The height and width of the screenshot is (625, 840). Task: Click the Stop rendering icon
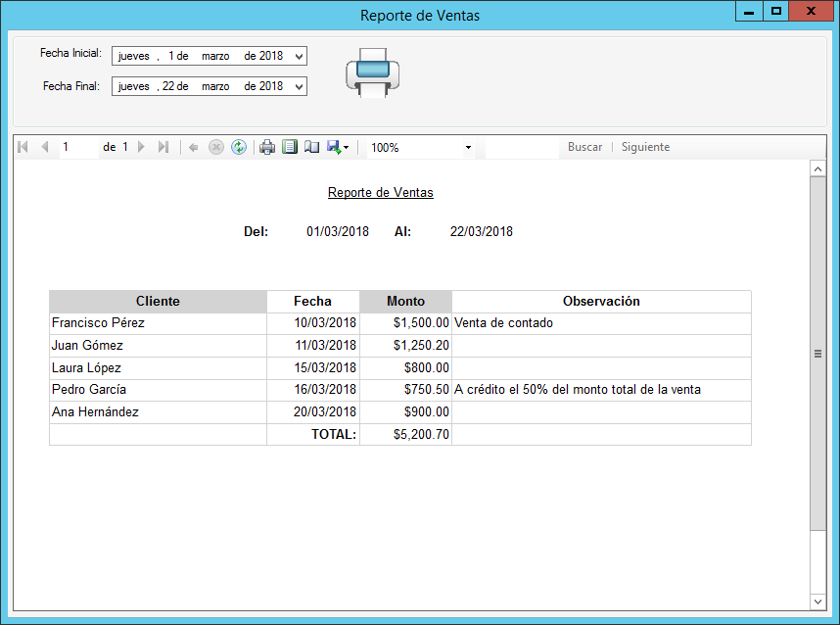tap(216, 146)
